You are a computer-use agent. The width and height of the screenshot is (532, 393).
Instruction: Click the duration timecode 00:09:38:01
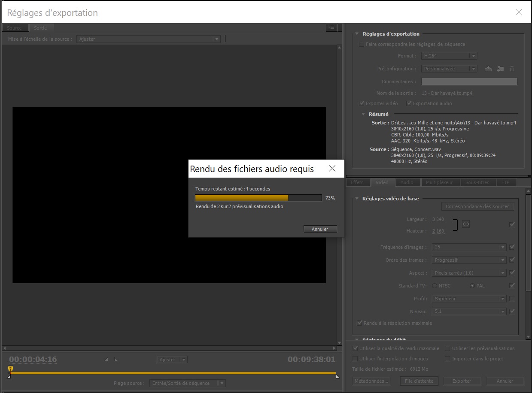point(311,360)
